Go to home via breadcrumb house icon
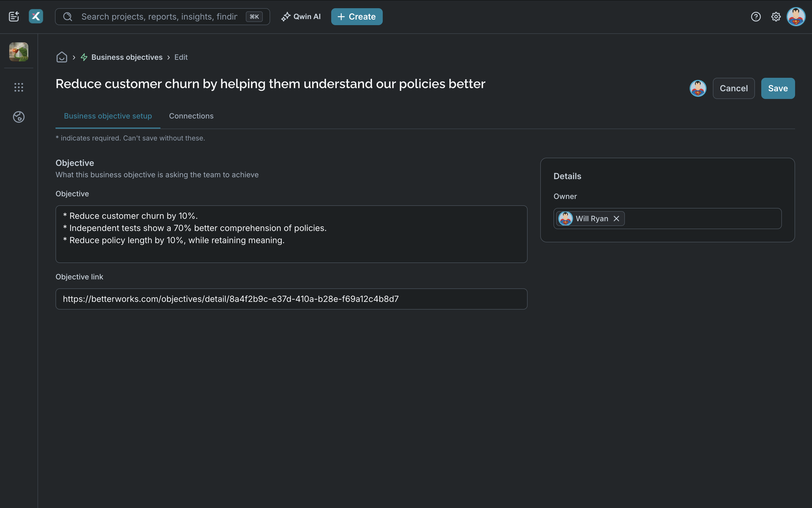The height and width of the screenshot is (508, 812). pyautogui.click(x=62, y=57)
